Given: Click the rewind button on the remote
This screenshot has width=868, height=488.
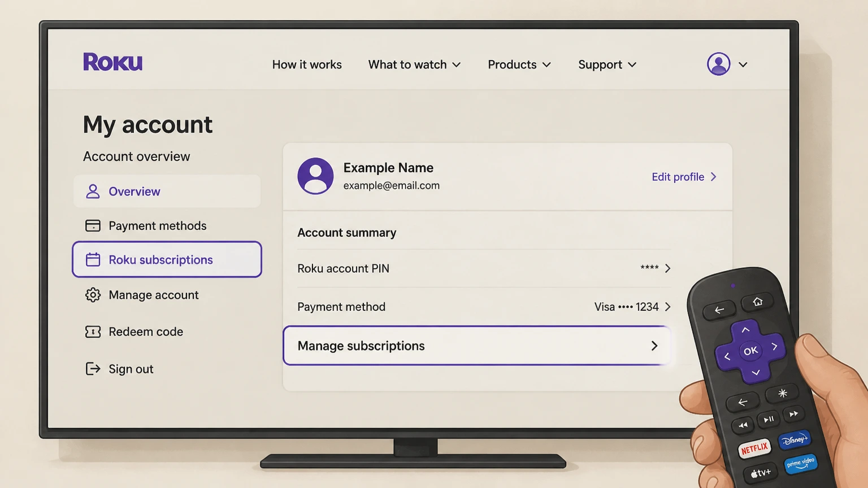Looking at the screenshot, I should click(743, 425).
